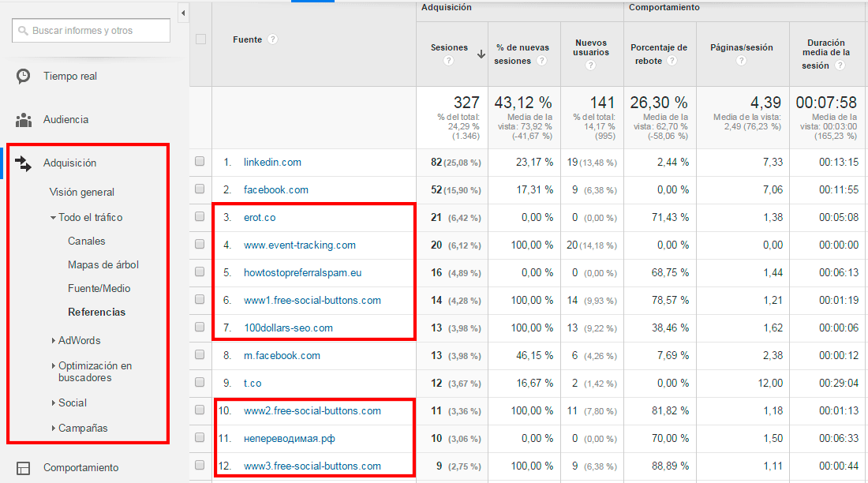Click the Adquisición arrows icon
Image resolution: width=868 pixels, height=483 pixels.
click(x=24, y=163)
